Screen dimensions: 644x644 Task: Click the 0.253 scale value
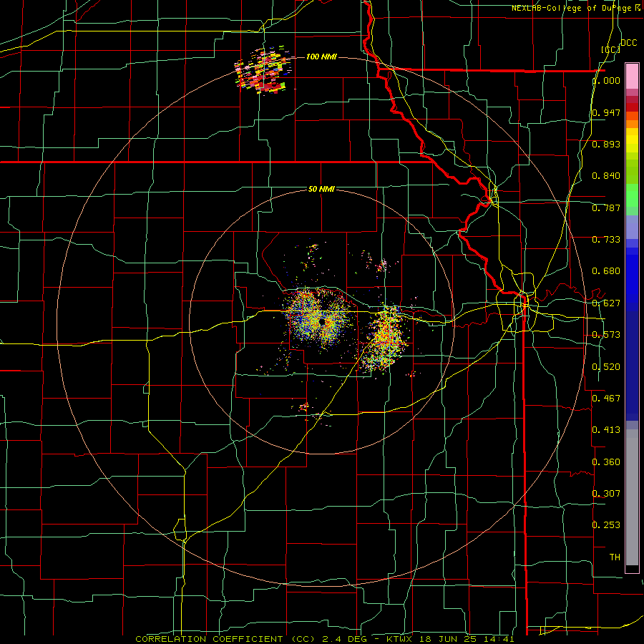(606, 525)
